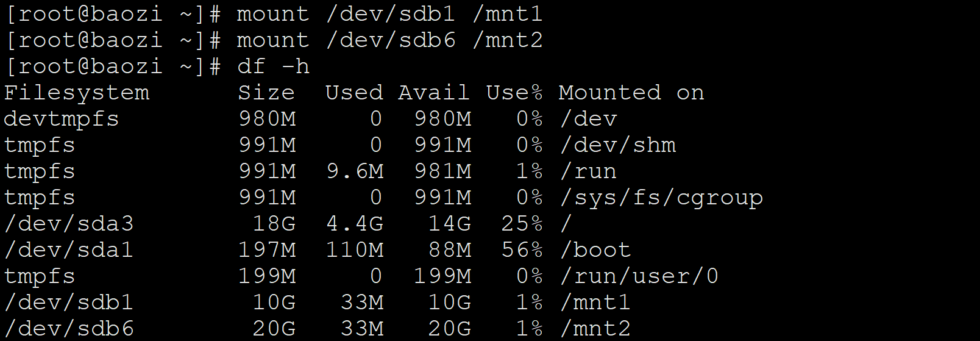Viewport: 980px width, 341px height.
Task: Click the '/sys/fs/cgroup' mount path
Action: point(661,198)
